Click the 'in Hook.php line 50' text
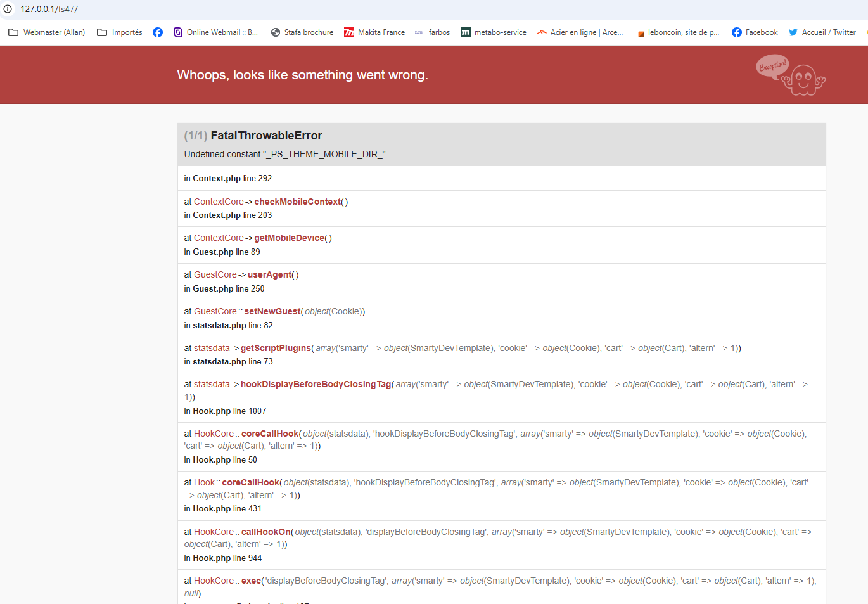868x604 pixels. coord(220,459)
